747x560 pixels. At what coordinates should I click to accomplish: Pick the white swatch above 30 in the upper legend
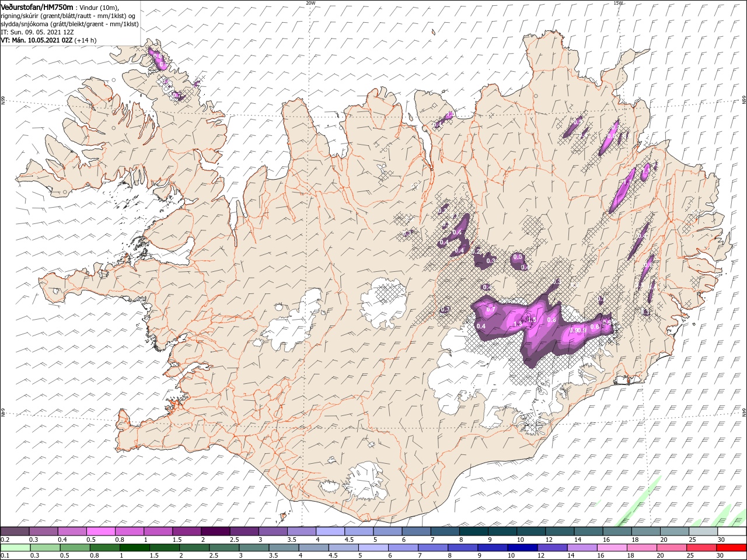[732, 531]
